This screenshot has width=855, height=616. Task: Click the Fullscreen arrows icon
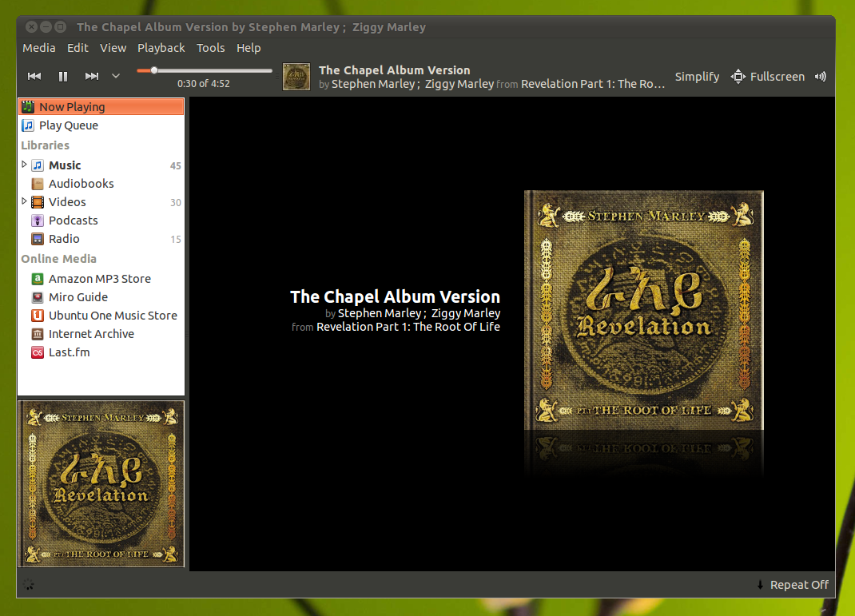click(x=738, y=77)
